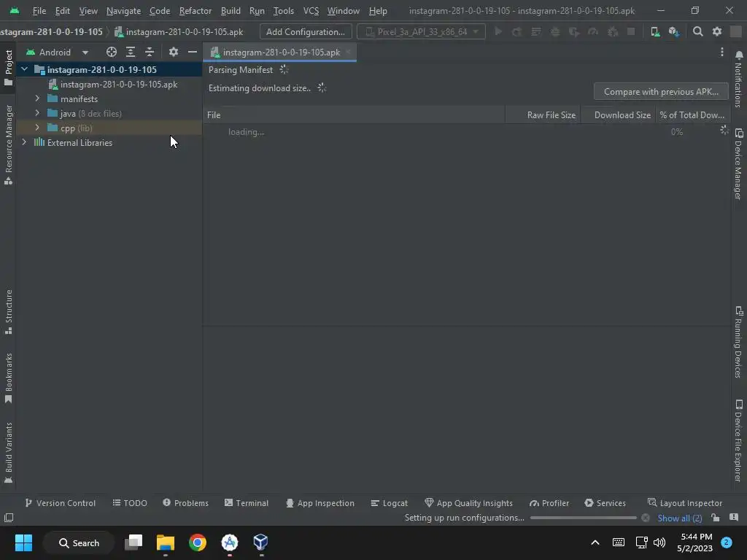Open the Pixel_3a_API_33_x86_64 device dropdown
This screenshot has height=560, width=747.
421,32
